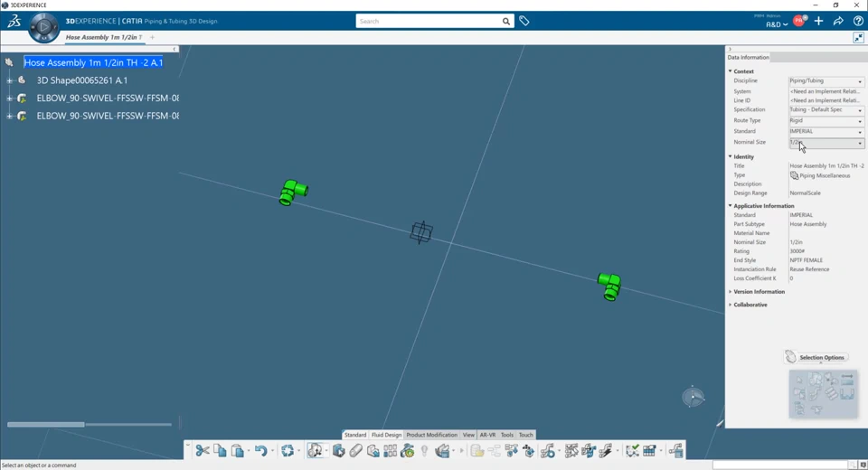
Task: Click the table grid icon
Action: [x=649, y=451]
